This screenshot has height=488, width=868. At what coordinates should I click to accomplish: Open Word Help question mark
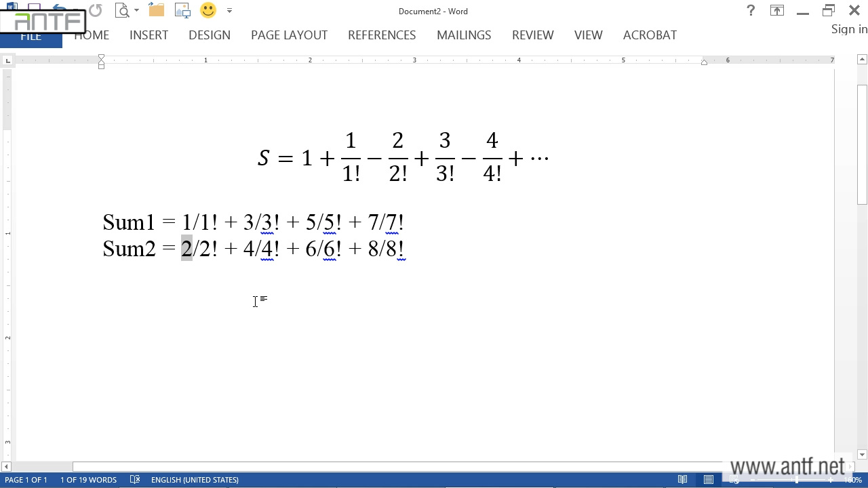pyautogui.click(x=751, y=11)
